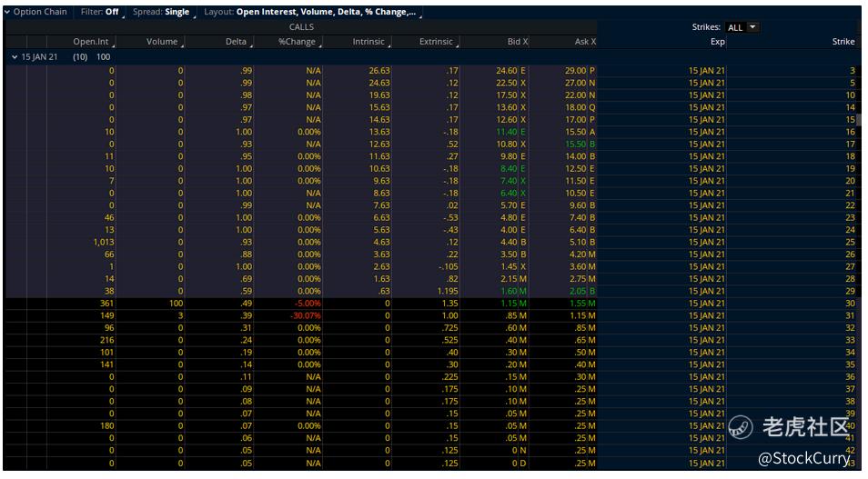Click bid 24.60 E for strike 3
Screen dimensions: 868x479
[511, 71]
